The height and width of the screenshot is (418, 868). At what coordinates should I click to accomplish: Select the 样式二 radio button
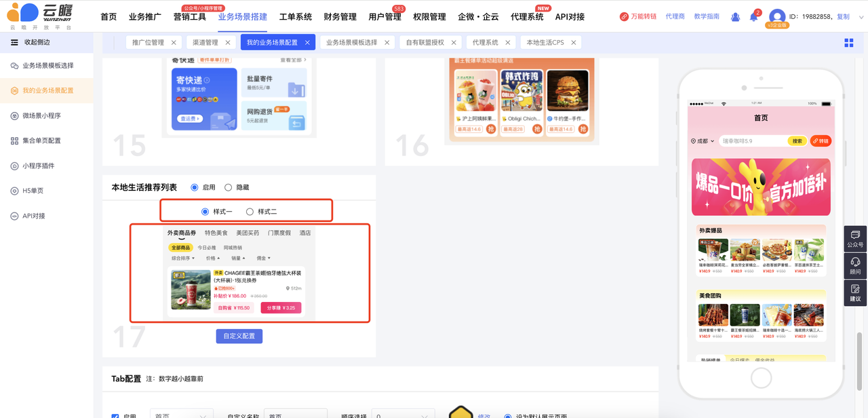250,212
